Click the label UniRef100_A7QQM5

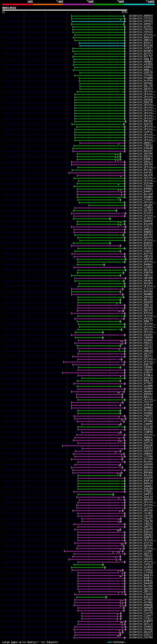[x=141, y=78]
